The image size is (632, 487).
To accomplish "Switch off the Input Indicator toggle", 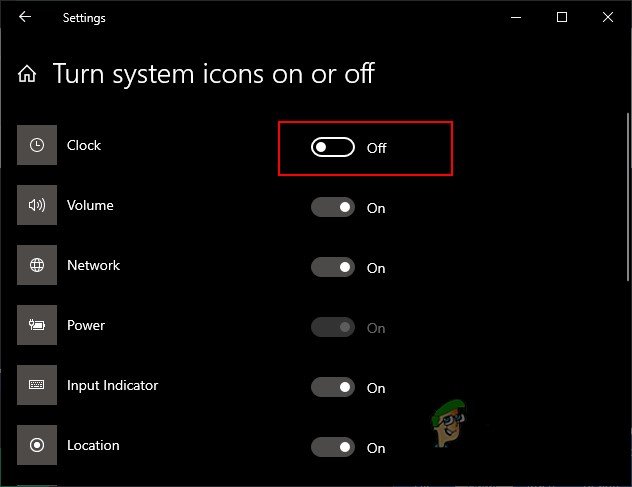I will [x=333, y=388].
